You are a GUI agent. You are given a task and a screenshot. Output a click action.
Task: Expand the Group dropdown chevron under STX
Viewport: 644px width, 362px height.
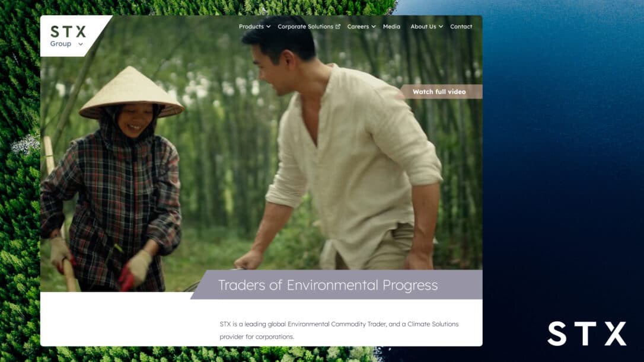(81, 44)
